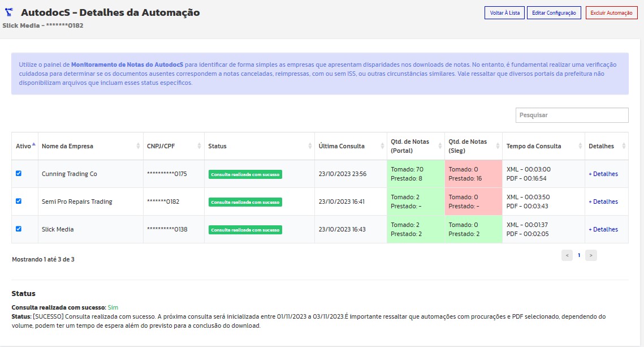Expand + Detalhes for Semi Pro Repairs Trading

pyautogui.click(x=603, y=202)
